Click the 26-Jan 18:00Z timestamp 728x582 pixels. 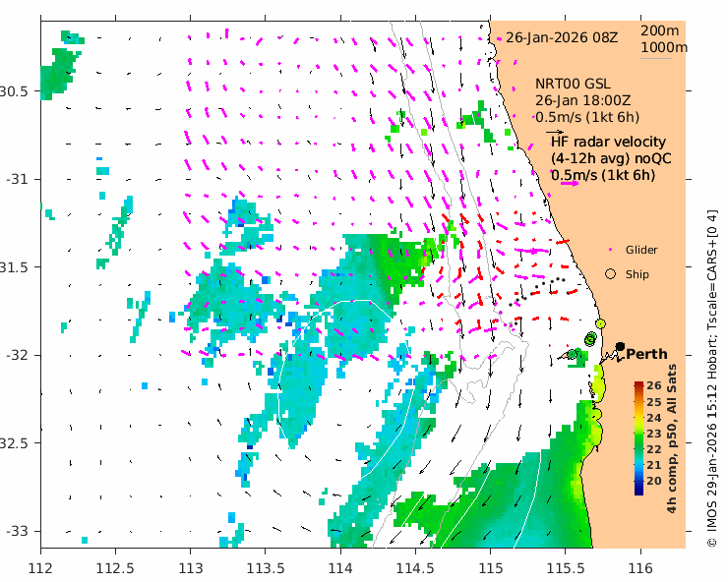[583, 100]
